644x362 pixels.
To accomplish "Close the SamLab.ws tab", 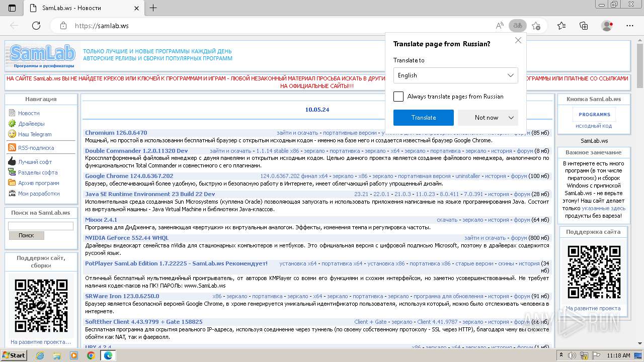I will click(x=137, y=8).
